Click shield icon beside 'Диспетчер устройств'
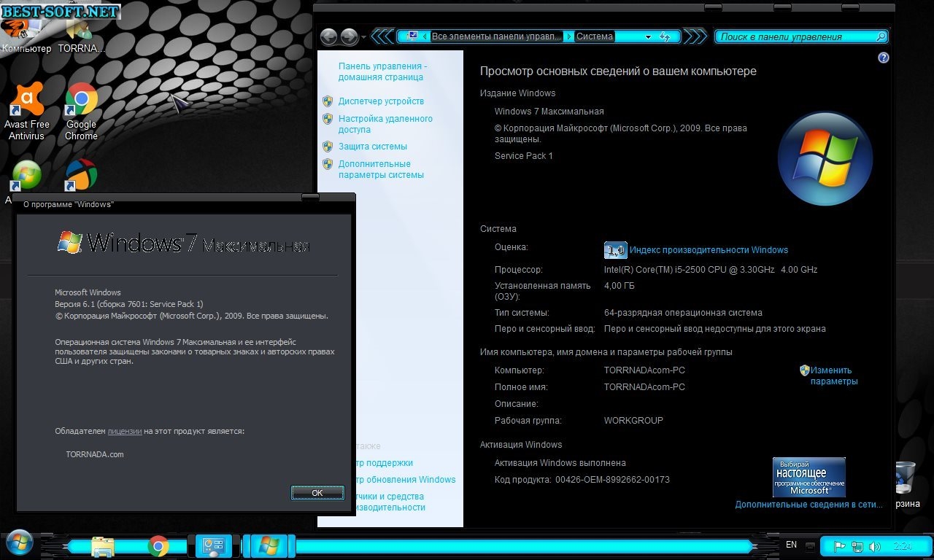Image resolution: width=934 pixels, height=560 pixels. tap(328, 101)
